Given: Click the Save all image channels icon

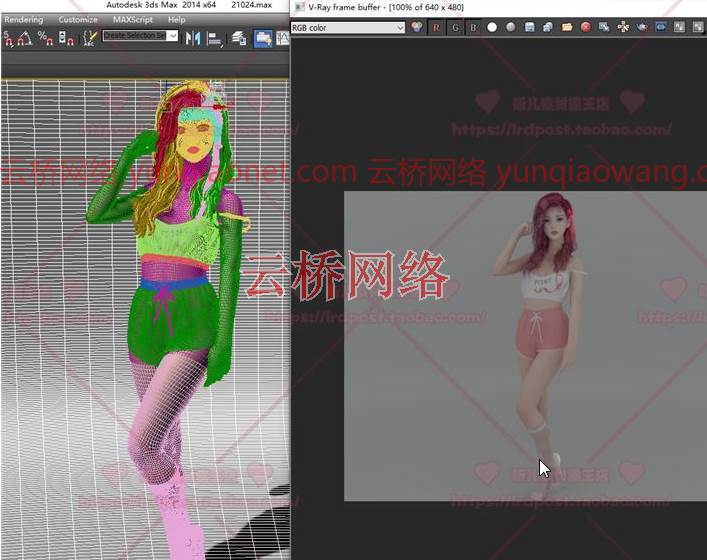Looking at the screenshot, I should coord(548,28).
